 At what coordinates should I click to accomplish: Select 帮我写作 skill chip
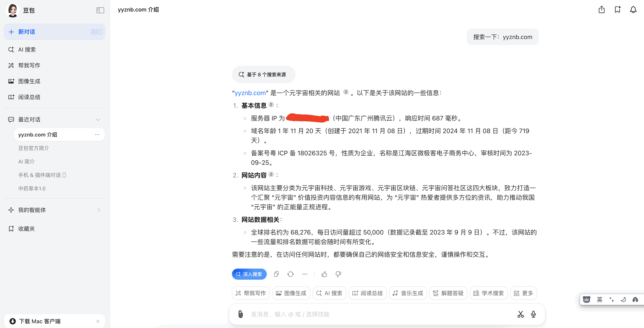251,293
